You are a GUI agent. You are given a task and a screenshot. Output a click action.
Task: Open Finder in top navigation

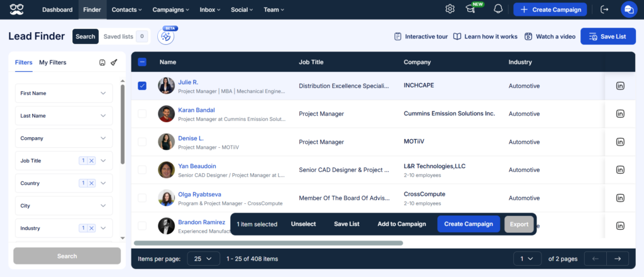[92, 9]
